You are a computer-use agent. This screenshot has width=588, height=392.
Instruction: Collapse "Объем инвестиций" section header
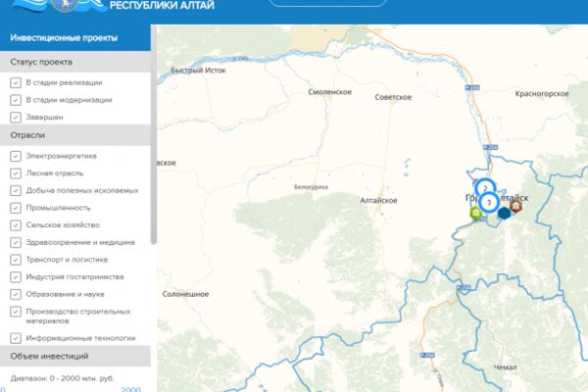coord(75,356)
